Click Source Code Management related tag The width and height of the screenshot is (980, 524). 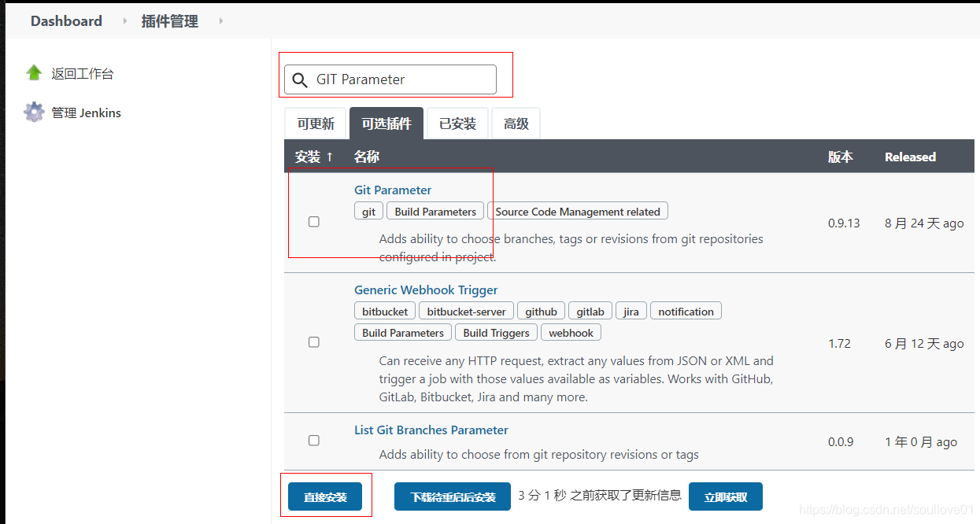pyautogui.click(x=578, y=212)
